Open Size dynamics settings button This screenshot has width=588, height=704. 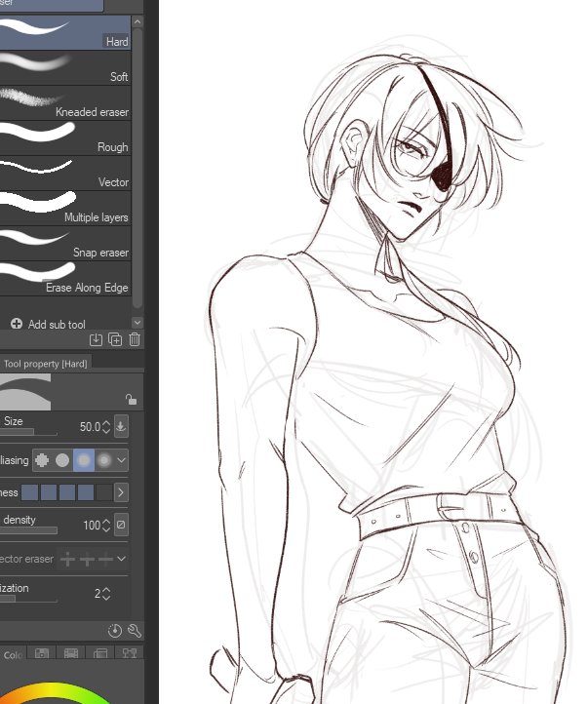click(121, 426)
